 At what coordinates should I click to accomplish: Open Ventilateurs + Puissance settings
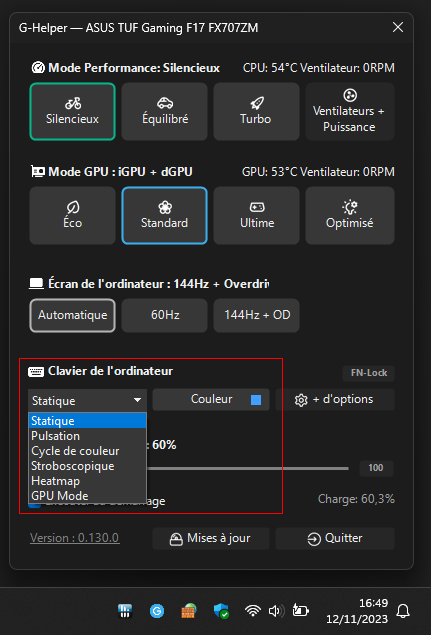(350, 111)
